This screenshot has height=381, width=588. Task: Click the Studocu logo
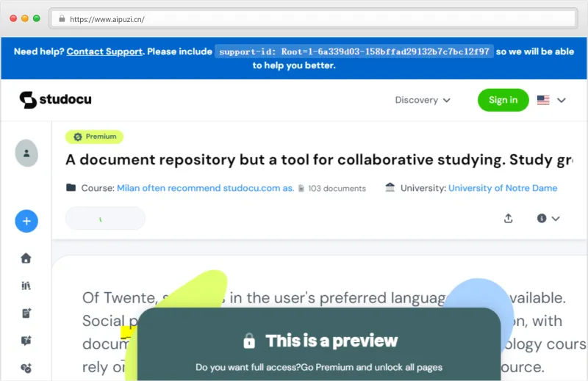(x=56, y=100)
